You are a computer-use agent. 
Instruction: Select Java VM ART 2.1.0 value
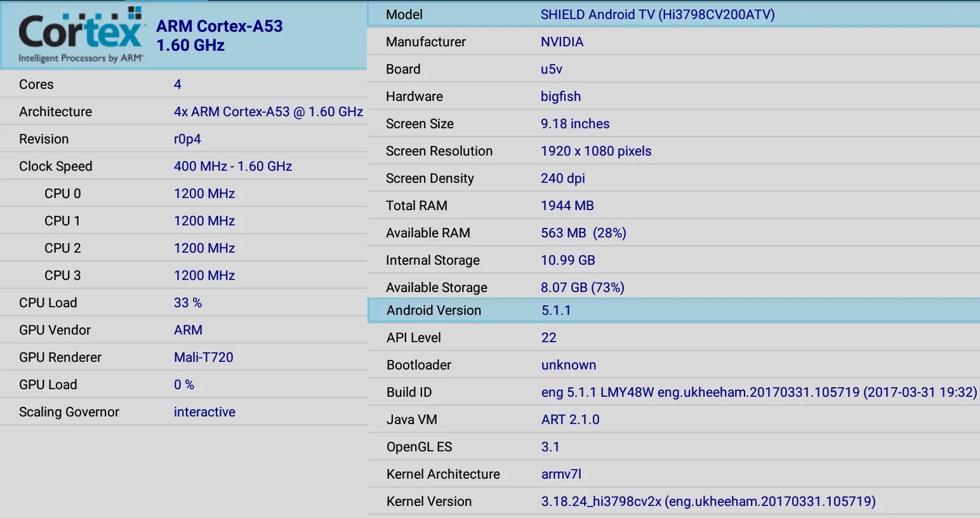[570, 420]
